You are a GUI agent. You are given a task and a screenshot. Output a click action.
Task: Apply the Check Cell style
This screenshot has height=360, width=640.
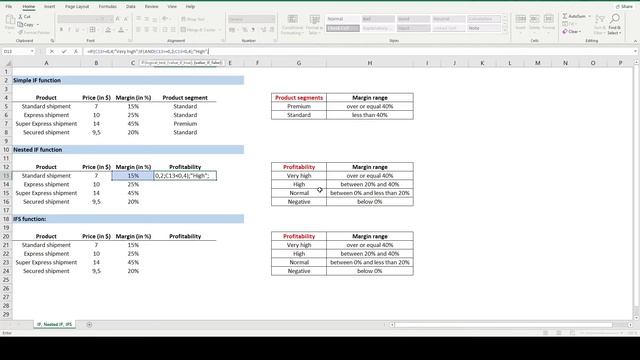tap(342, 28)
